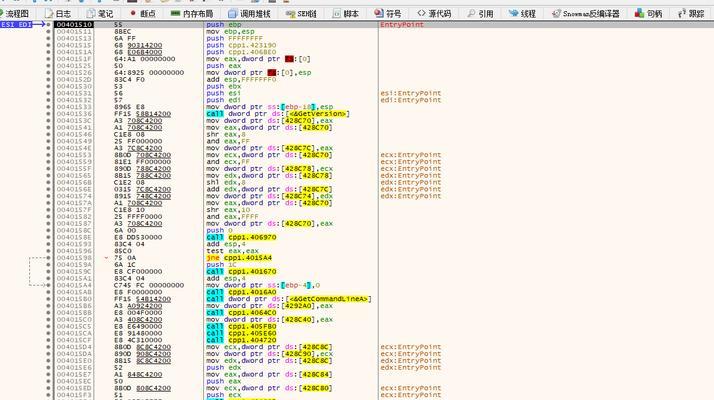
Task: Select the 'mov ebp,esp' instruction
Action: pos(230,31)
